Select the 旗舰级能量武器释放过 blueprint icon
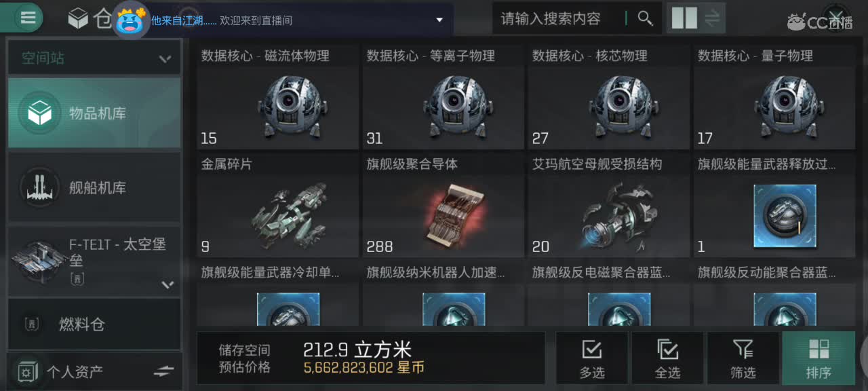 point(785,216)
